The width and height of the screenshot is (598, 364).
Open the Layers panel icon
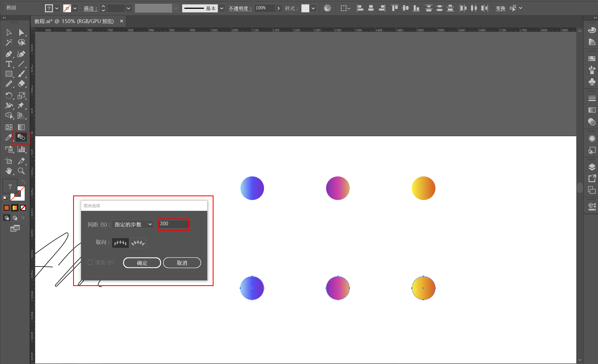tap(592, 167)
